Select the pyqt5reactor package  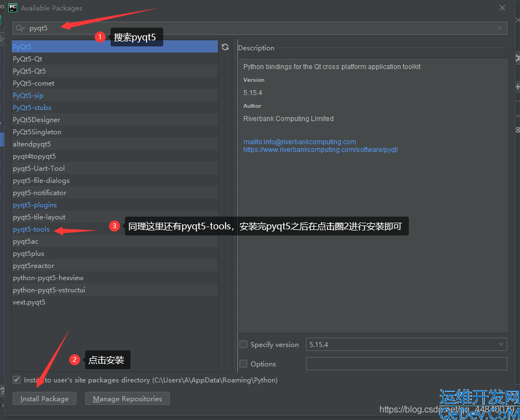pyautogui.click(x=115, y=266)
